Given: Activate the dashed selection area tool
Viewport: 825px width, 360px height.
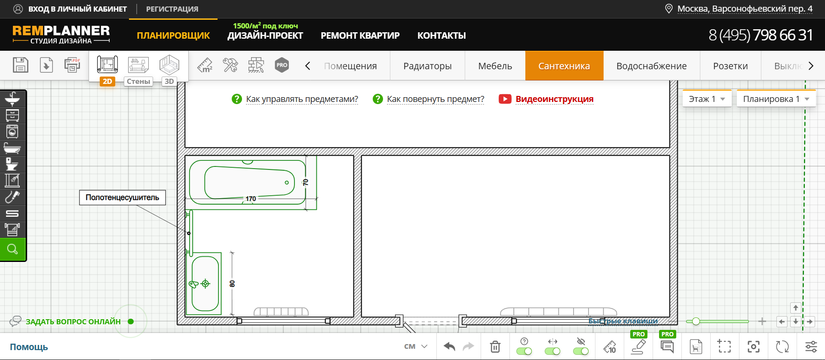Looking at the screenshot, I should pos(725,346).
